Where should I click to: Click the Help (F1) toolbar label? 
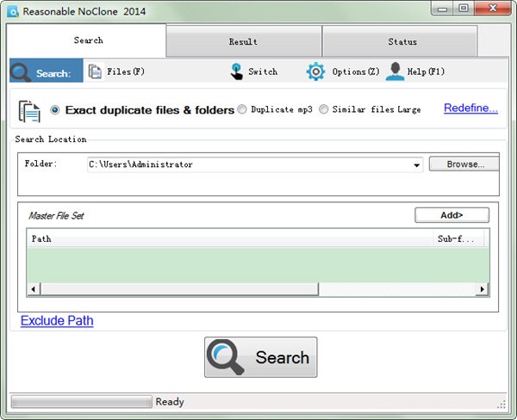pos(426,71)
